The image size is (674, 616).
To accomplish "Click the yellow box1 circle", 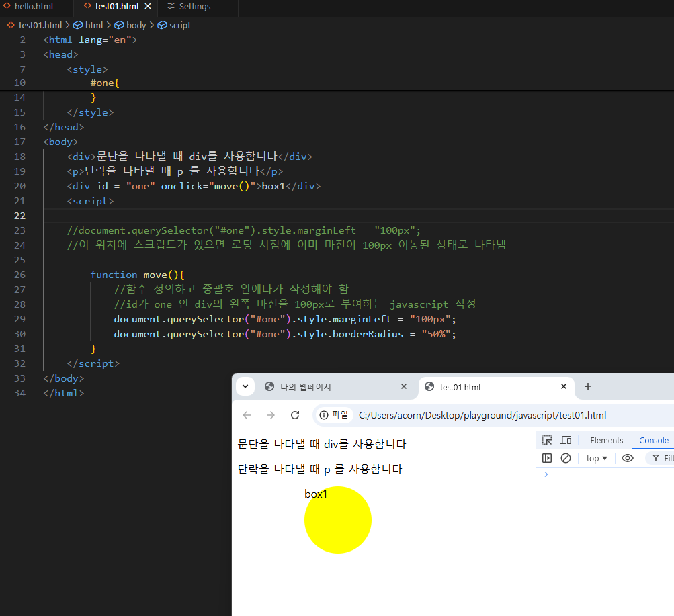I will 338,520.
